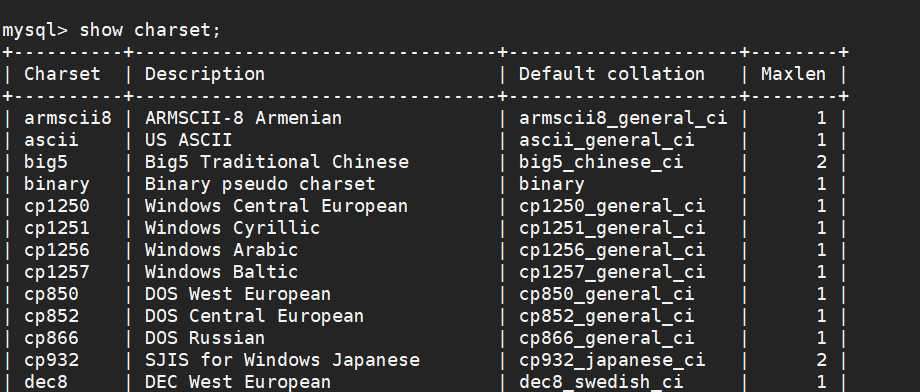Click 'cp1251_general_ci' collation
Viewport: 920px width, 392px height.
612,228
